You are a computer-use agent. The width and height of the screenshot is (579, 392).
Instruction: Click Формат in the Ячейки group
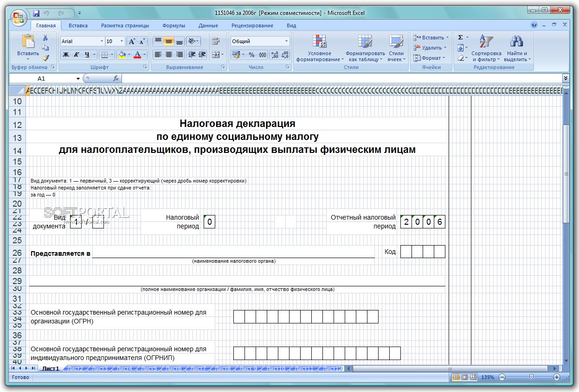(x=428, y=58)
